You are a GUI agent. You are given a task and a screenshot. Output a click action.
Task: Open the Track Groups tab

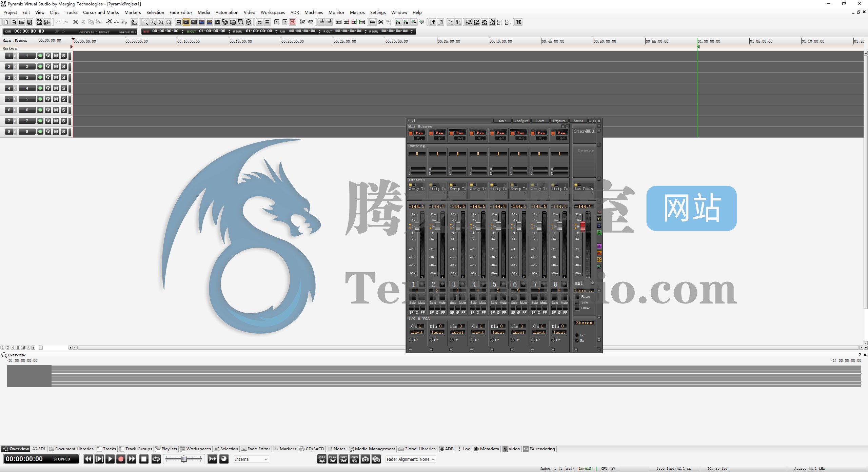[x=136, y=449]
